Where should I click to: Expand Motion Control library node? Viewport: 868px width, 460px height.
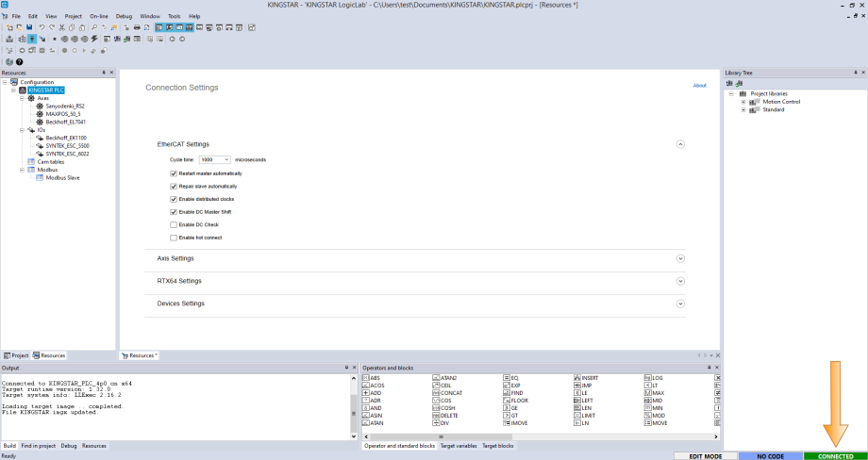tap(743, 102)
